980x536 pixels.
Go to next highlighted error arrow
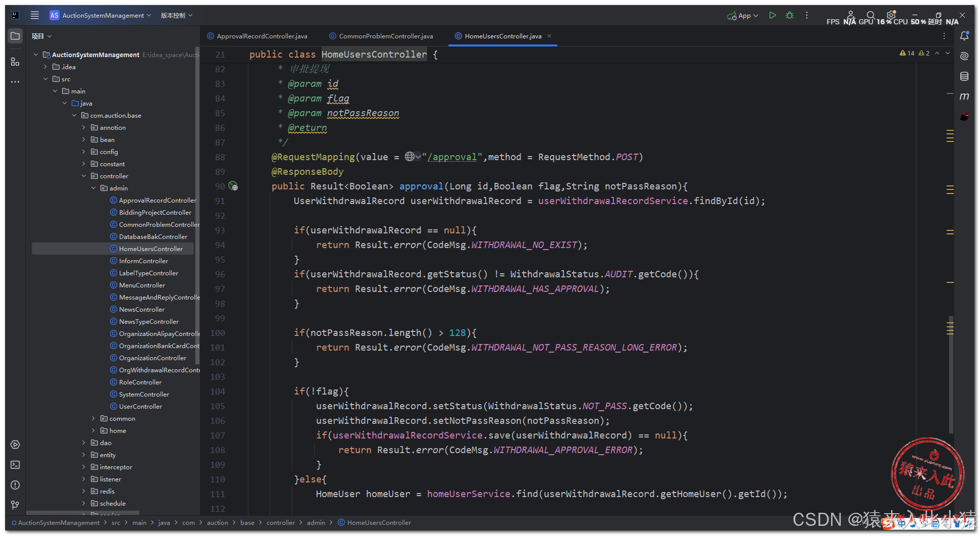(x=948, y=53)
